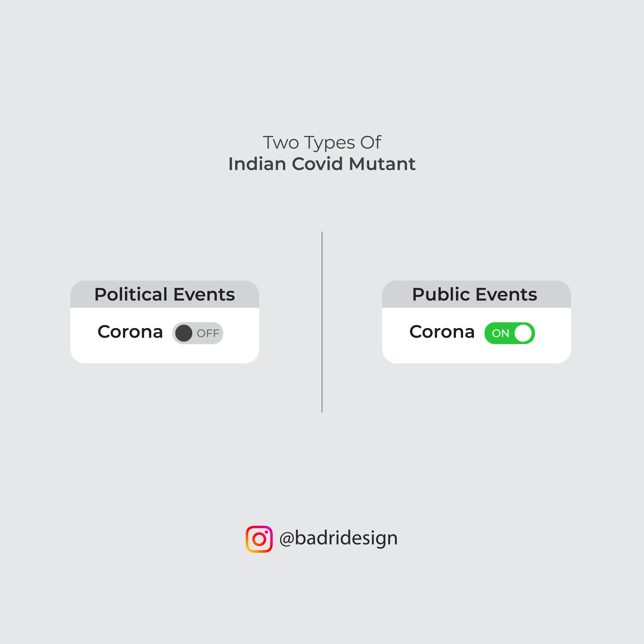Click the word "Covid" in the bold heading
Image resolution: width=644 pixels, height=644 pixels.
point(317,164)
